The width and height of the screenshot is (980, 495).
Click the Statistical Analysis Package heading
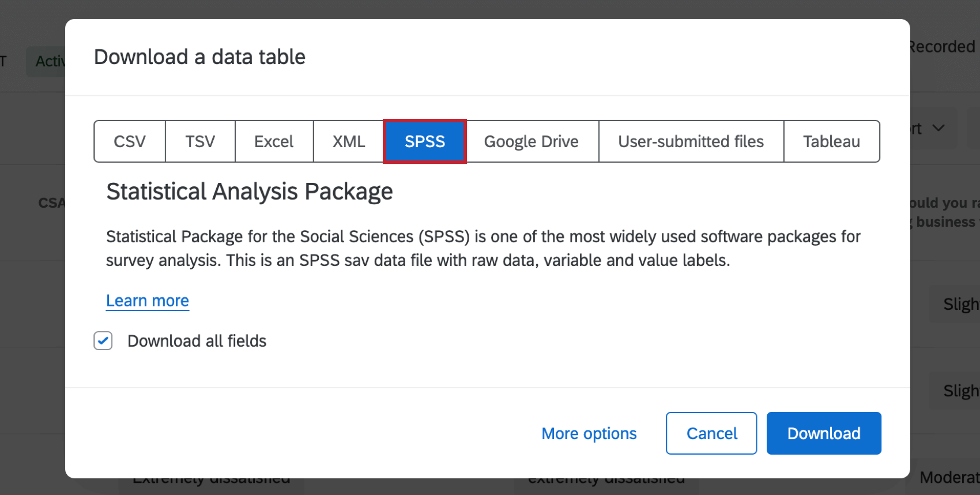point(249,192)
